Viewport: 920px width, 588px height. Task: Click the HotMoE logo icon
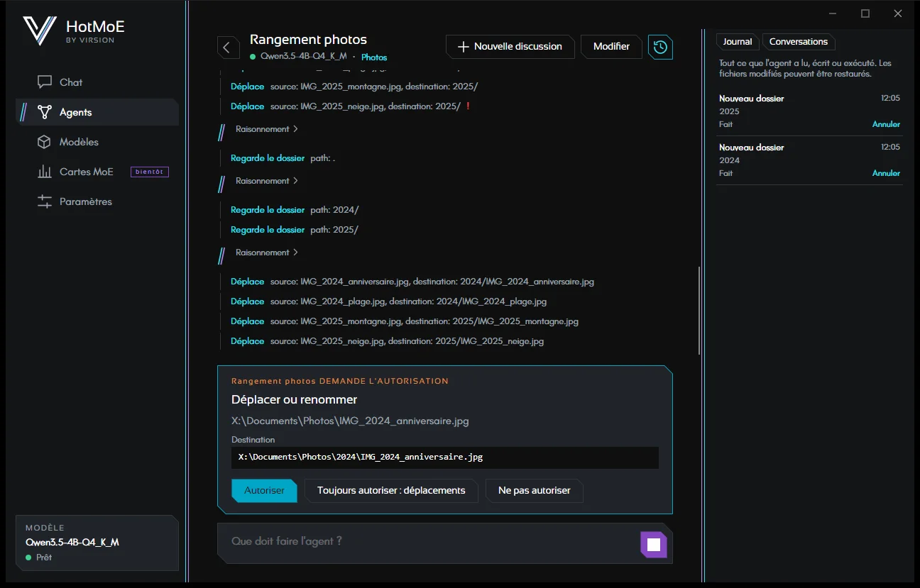40,30
